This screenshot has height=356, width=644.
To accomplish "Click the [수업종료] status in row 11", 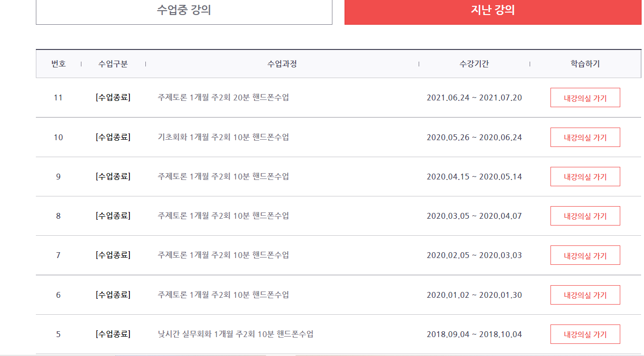I will [113, 97].
